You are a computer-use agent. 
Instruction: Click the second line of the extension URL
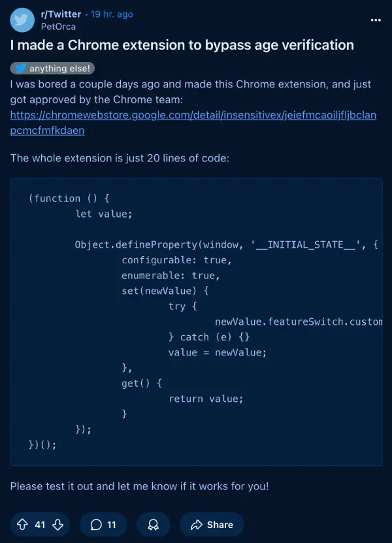coord(48,131)
